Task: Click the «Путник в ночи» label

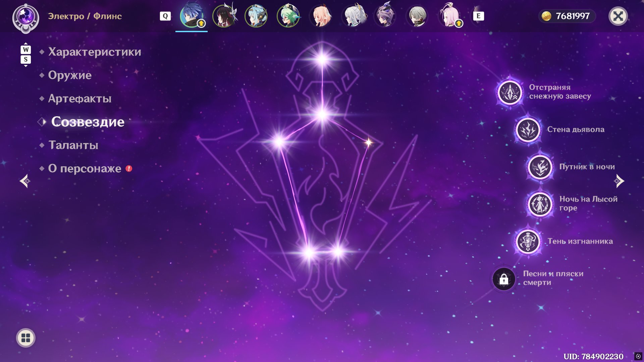Action: pyautogui.click(x=587, y=167)
